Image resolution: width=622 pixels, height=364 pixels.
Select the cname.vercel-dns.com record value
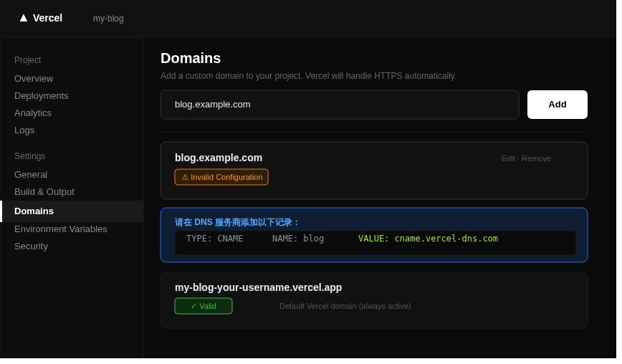click(x=446, y=239)
